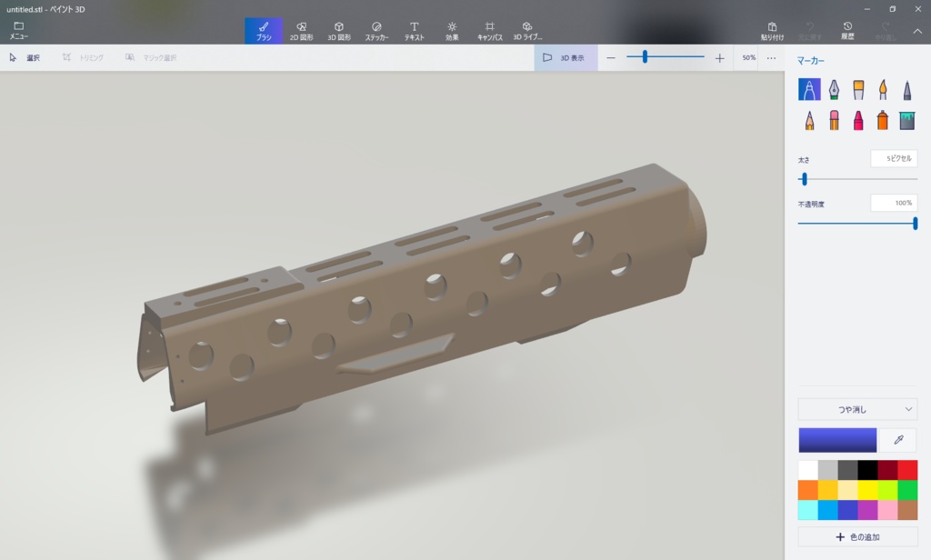The height and width of the screenshot is (560, 931).
Task: Switch to the ステッカー tab
Action: pyautogui.click(x=376, y=30)
